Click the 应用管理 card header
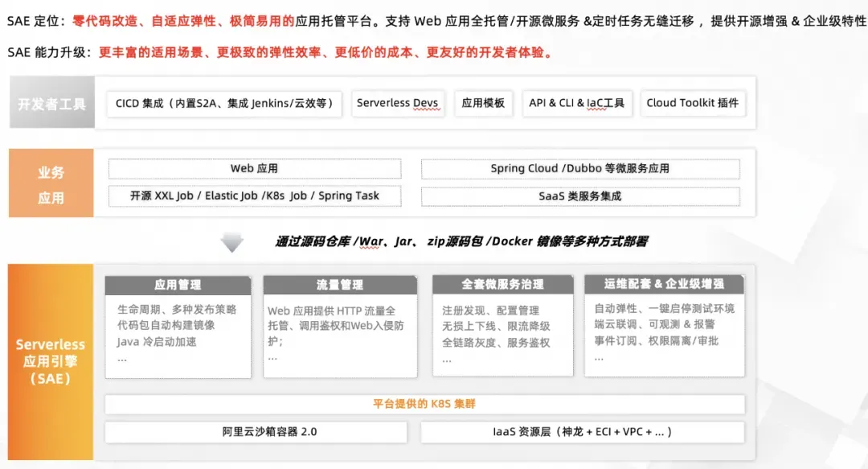The height and width of the screenshot is (469, 868). tap(178, 285)
